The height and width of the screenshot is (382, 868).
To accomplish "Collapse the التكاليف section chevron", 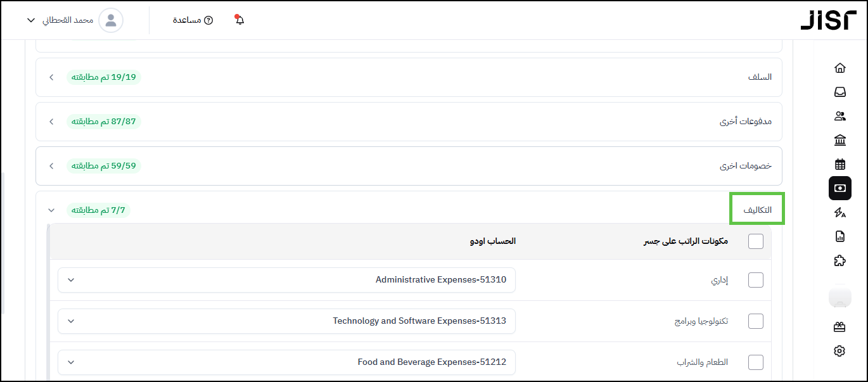I will pos(52,210).
